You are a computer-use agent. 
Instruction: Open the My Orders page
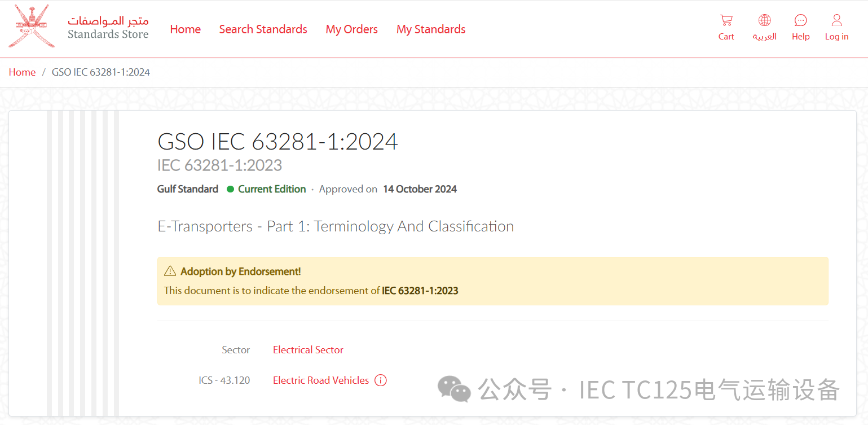351,29
